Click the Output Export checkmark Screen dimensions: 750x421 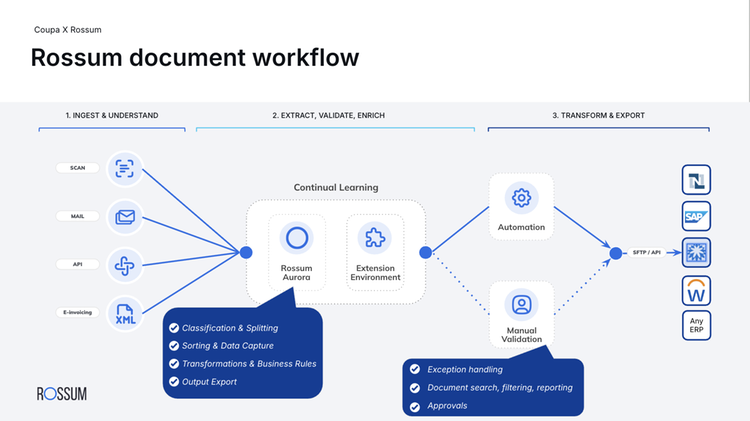click(174, 381)
